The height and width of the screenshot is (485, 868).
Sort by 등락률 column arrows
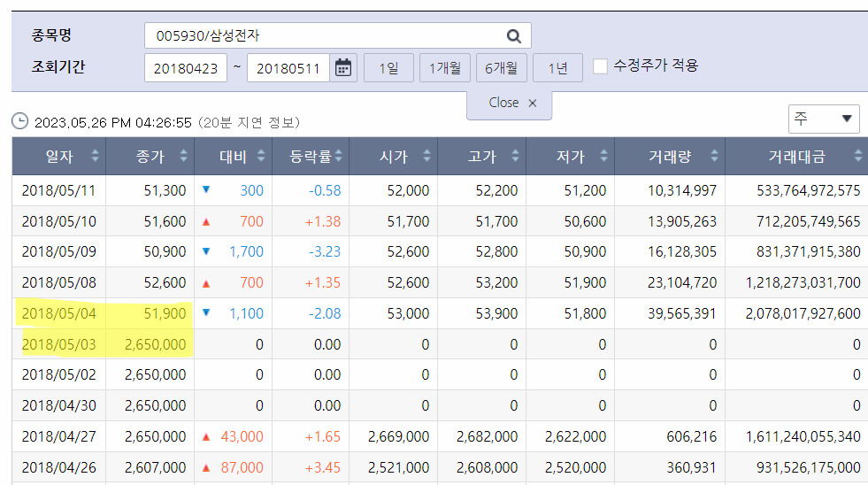(339, 156)
